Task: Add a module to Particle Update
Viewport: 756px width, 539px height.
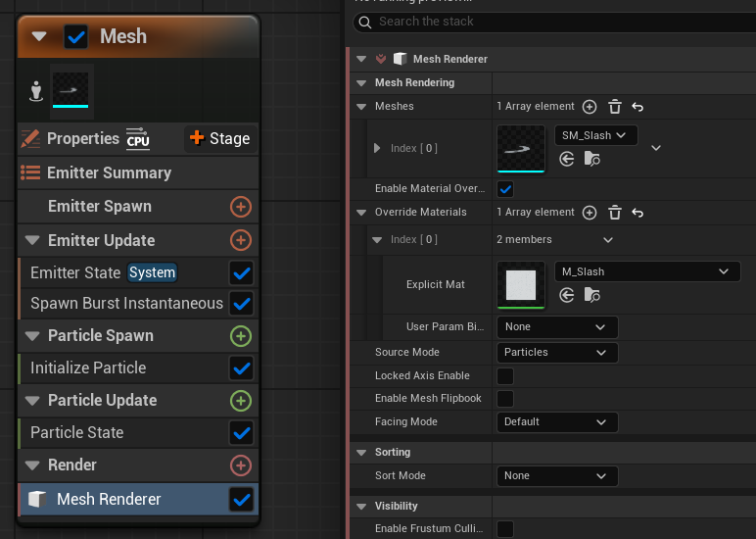Action: click(240, 401)
